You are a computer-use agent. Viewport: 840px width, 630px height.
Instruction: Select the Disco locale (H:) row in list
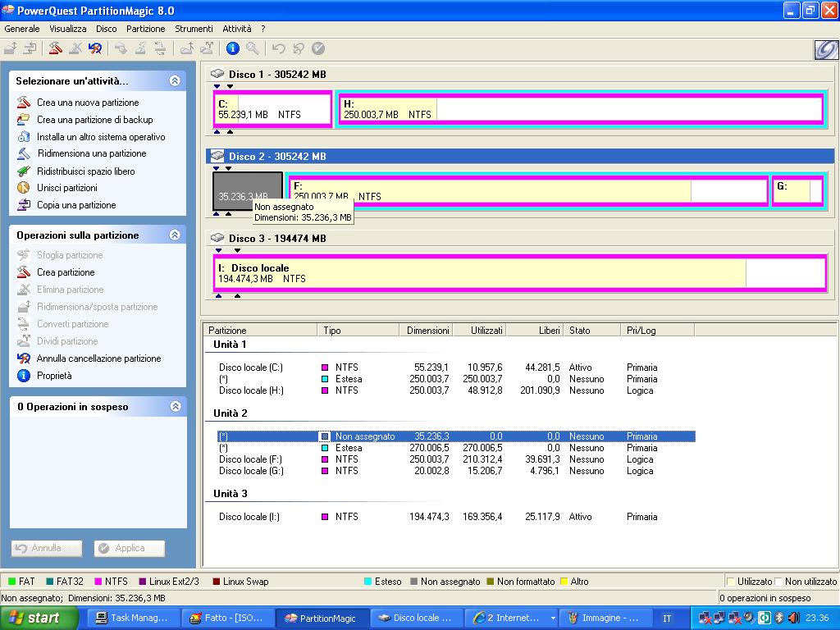pyautogui.click(x=455, y=390)
